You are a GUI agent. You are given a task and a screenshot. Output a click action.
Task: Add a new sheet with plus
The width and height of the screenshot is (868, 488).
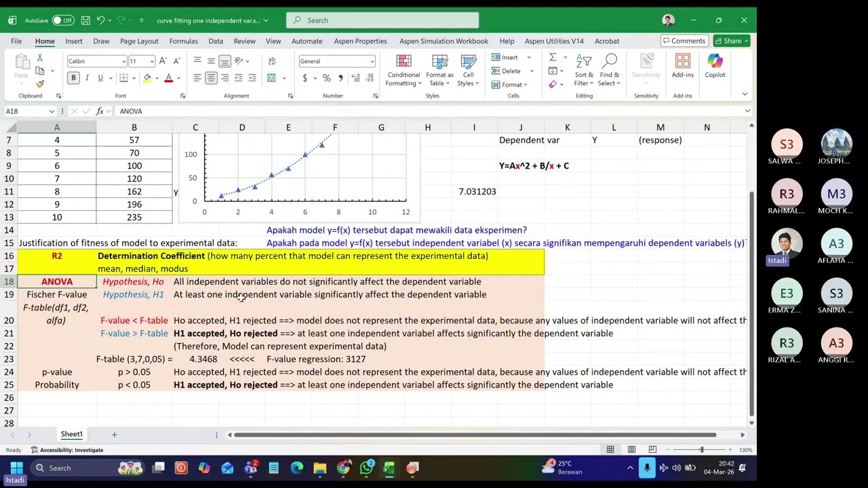tap(114, 434)
